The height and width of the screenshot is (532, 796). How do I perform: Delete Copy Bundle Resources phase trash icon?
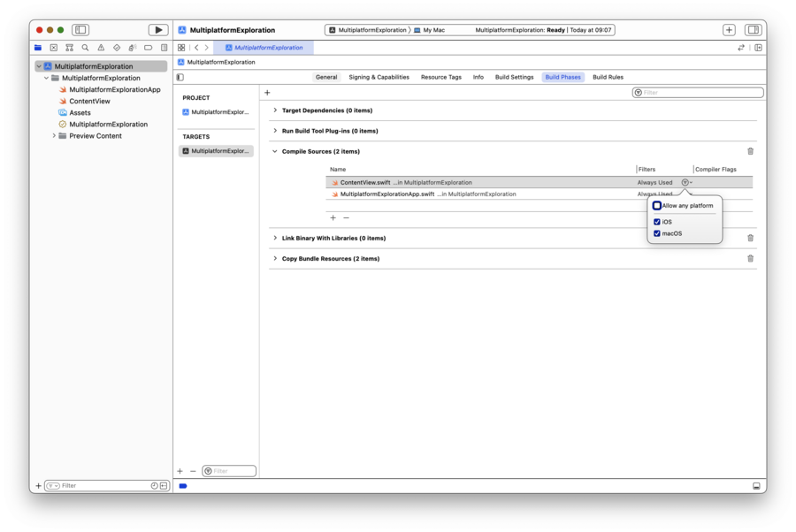(x=750, y=259)
